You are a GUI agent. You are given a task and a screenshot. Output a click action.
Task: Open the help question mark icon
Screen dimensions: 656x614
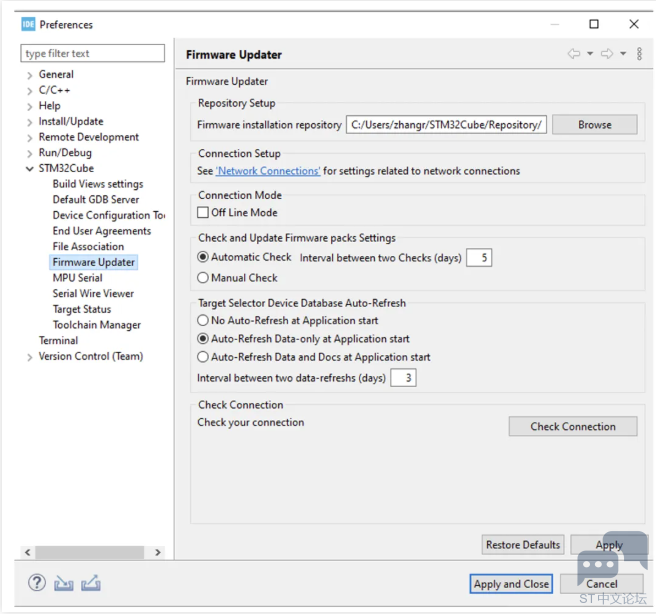37,582
